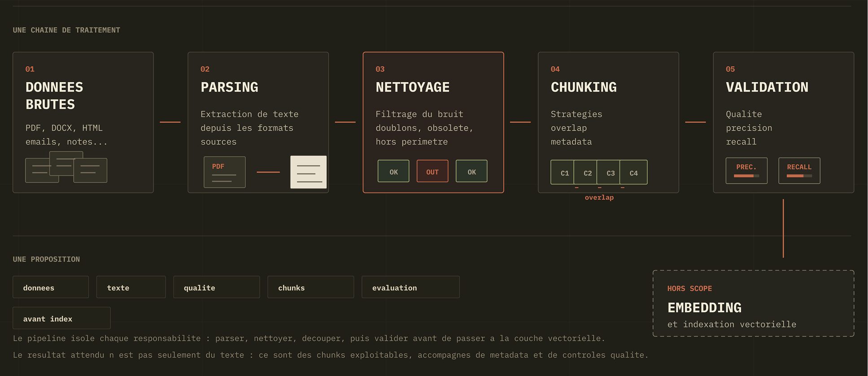Select the 'texte' tag
This screenshot has height=376, width=868.
tap(131, 287)
